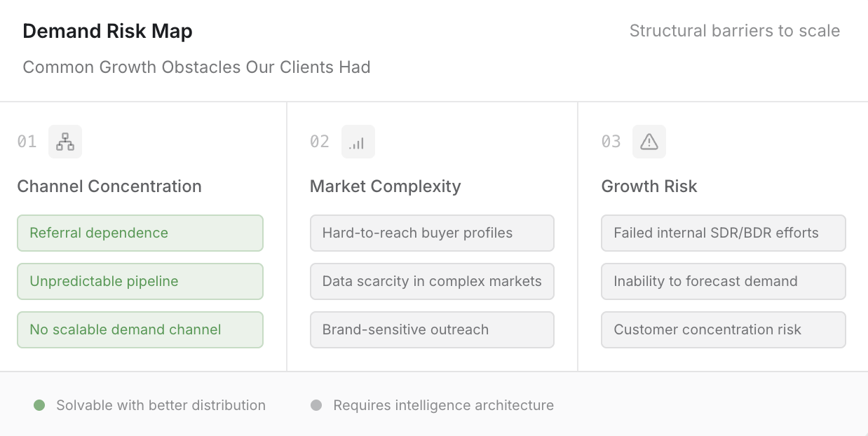Viewport: 868px width, 436px height.
Task: Click Data scarcity in complex markets
Action: pyautogui.click(x=432, y=281)
